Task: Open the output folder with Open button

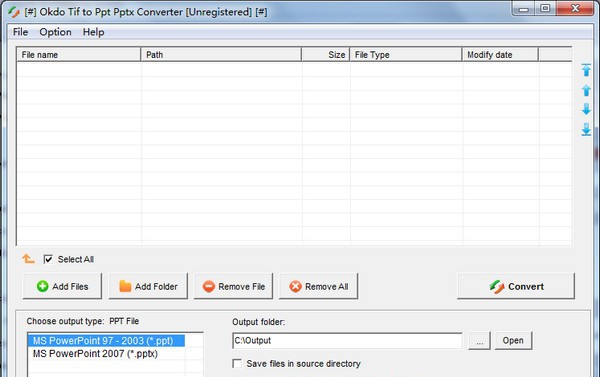Action: (x=513, y=340)
